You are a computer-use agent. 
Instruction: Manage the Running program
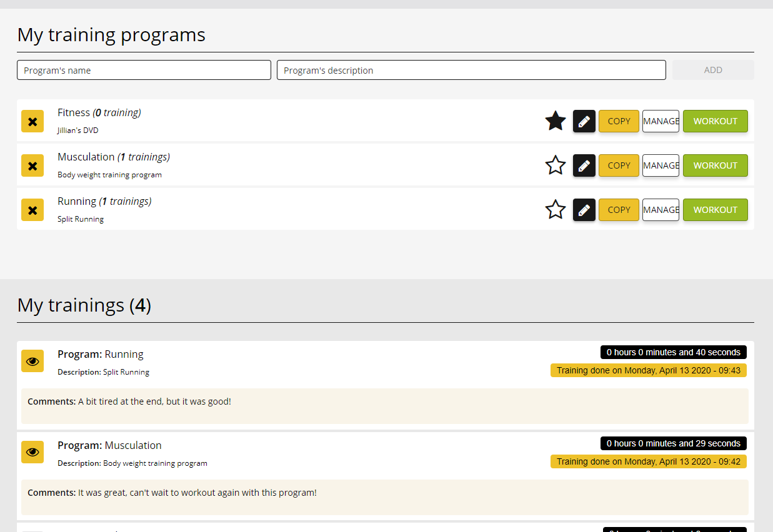tap(661, 210)
